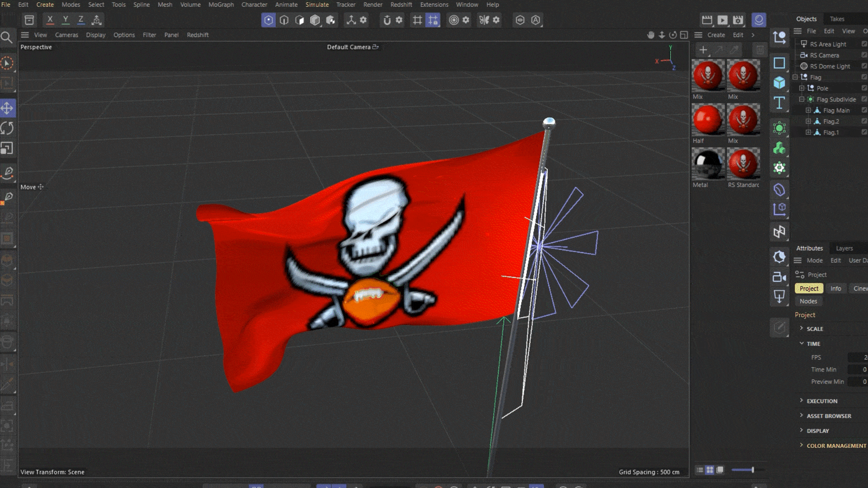Toggle Flag Subdivide enable checkbox
Screen dimensions: 868x488
coord(864,99)
